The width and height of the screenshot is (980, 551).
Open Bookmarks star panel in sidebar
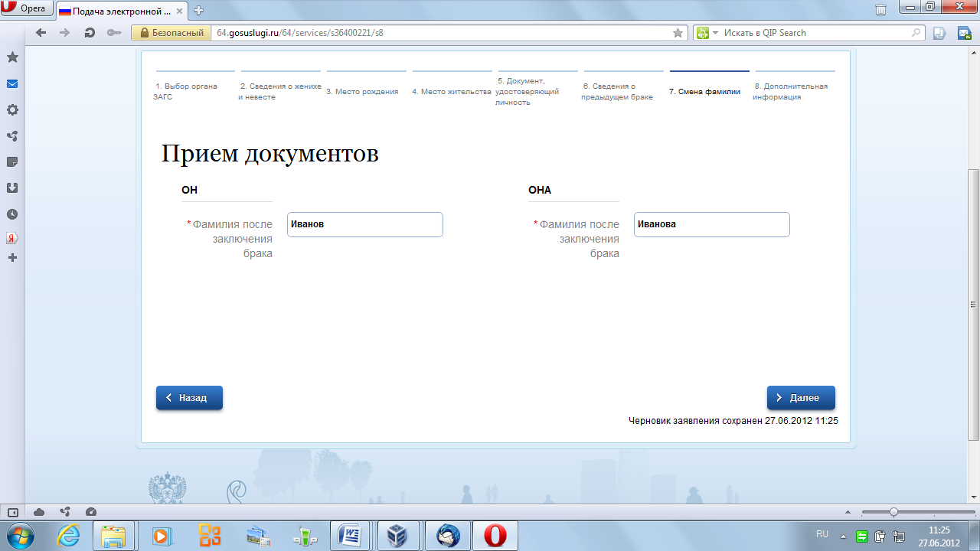click(x=12, y=57)
